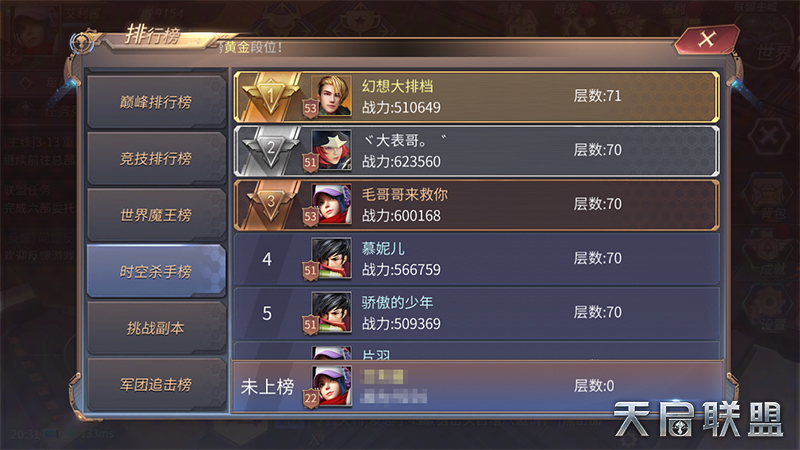The width and height of the screenshot is (800, 450).
Task: Select the 世界魔王榜 tab
Action: point(156,215)
